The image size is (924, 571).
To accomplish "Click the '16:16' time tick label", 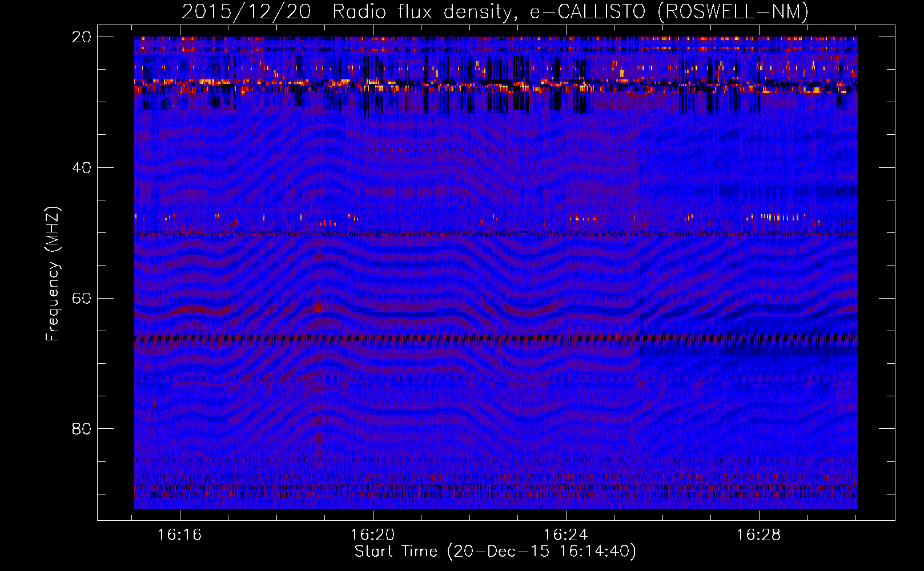I will (x=180, y=535).
